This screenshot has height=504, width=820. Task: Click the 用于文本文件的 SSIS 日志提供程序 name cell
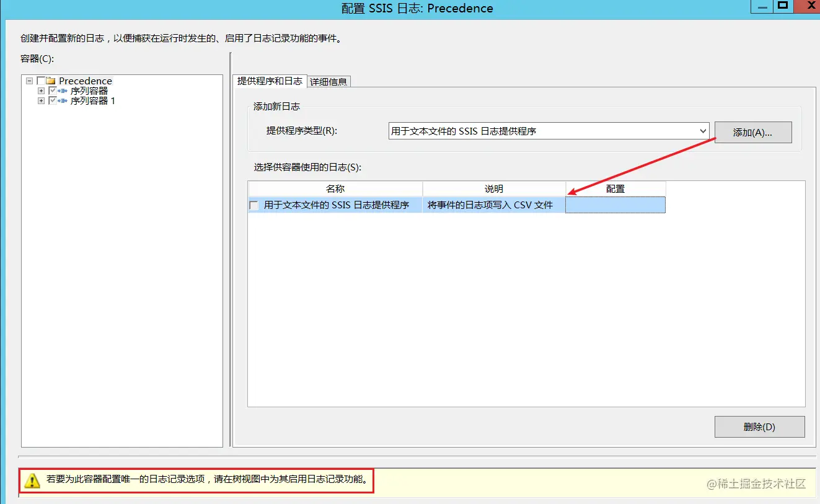tap(335, 205)
